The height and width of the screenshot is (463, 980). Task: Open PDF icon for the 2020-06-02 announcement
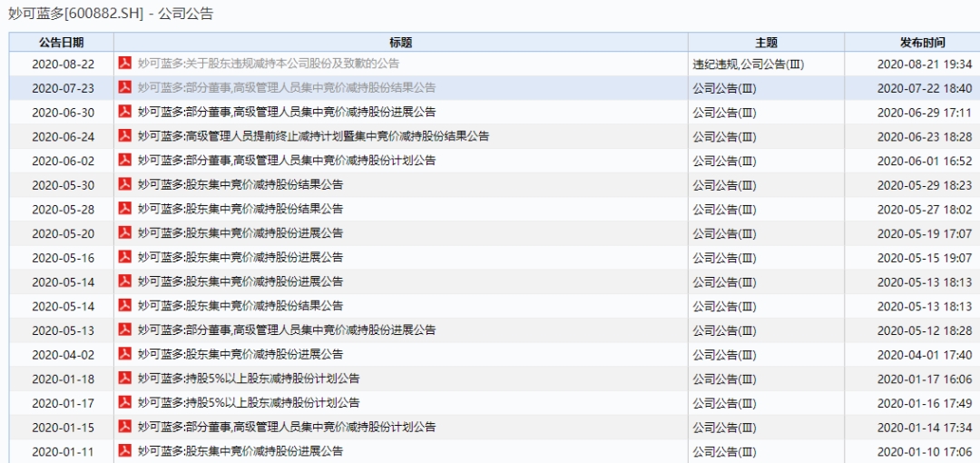(x=125, y=161)
